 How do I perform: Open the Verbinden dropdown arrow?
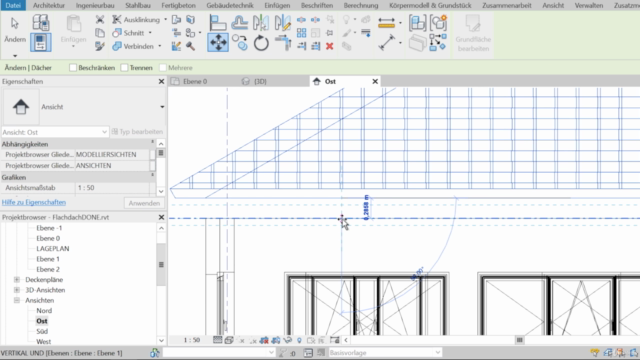(x=160, y=46)
